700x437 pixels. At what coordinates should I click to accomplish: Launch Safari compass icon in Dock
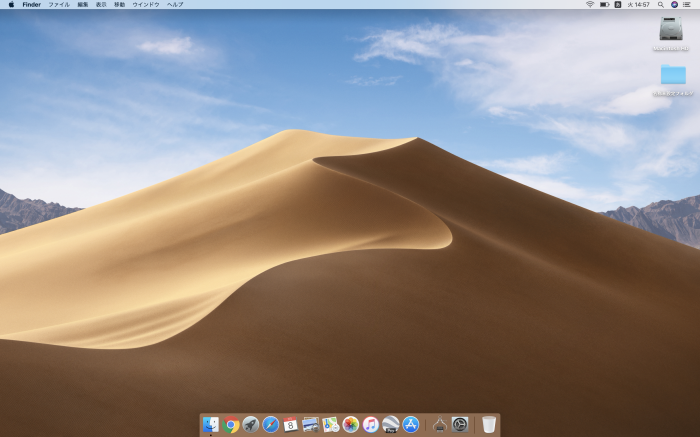(271, 425)
